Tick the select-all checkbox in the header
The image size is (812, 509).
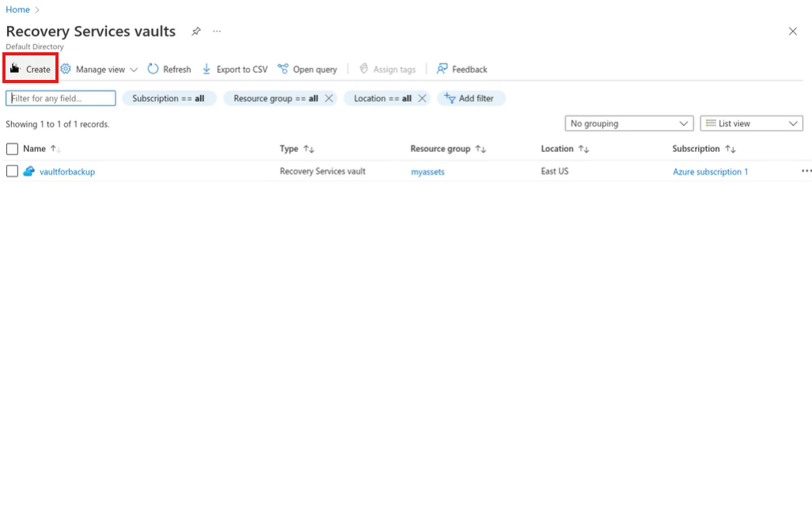(12, 149)
